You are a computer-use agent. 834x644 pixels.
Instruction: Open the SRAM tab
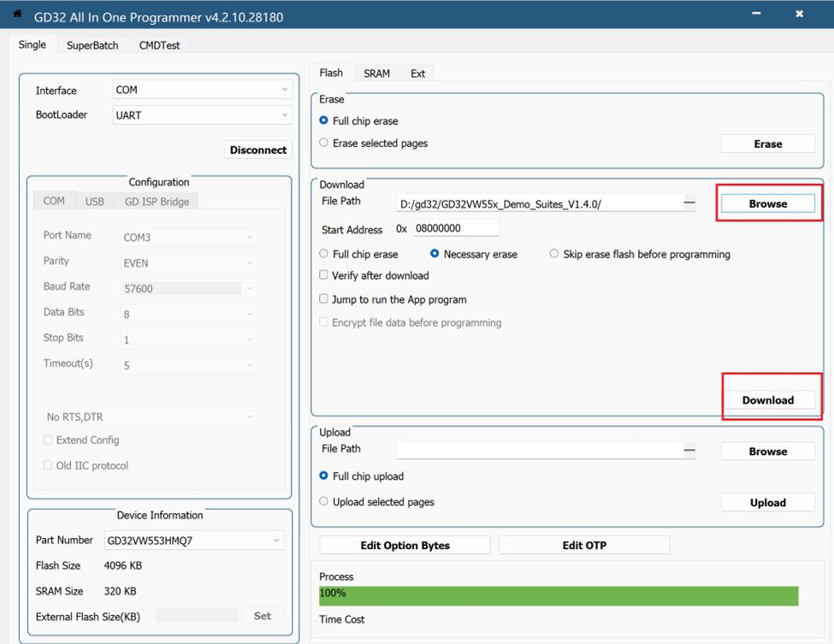click(x=376, y=74)
